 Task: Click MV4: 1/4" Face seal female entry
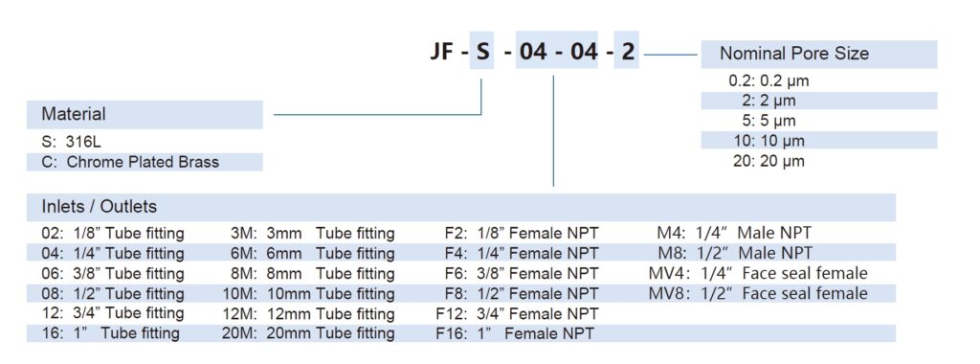pos(758,273)
